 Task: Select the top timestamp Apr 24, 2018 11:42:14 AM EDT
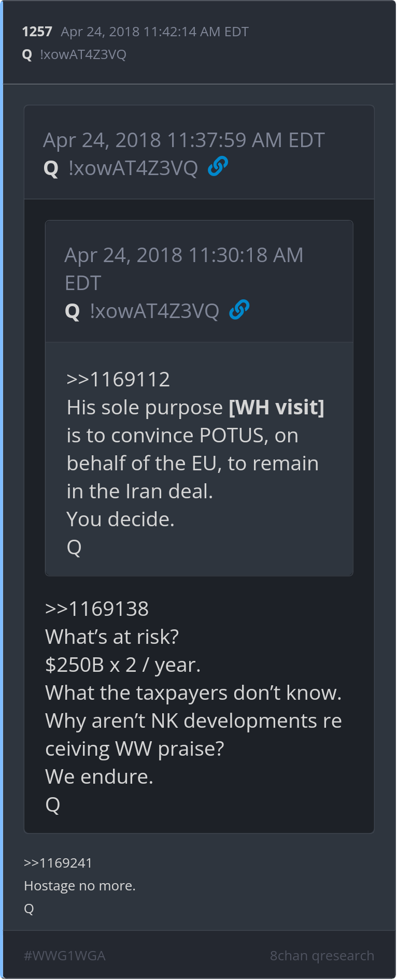[155, 32]
